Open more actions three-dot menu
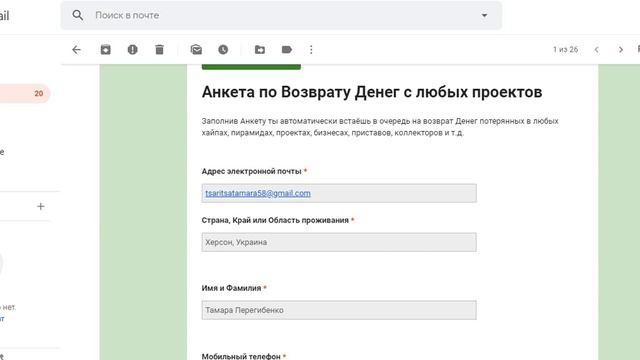Image resolution: width=640 pixels, height=360 pixels. pyautogui.click(x=311, y=50)
